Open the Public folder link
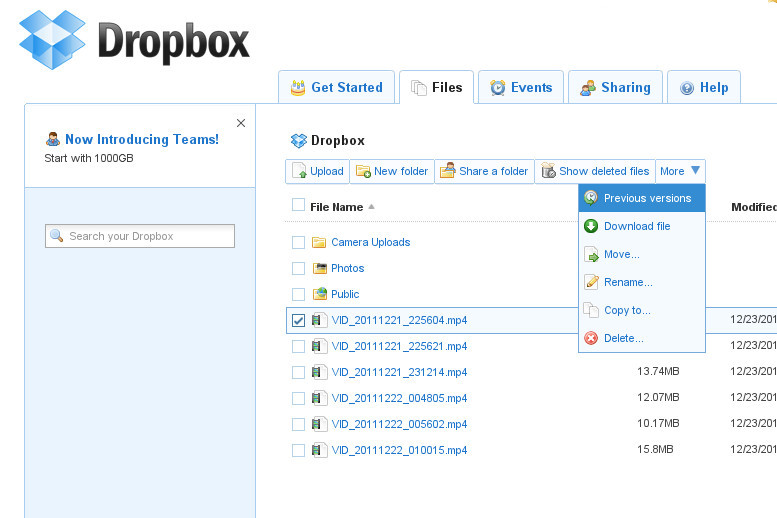The image size is (777, 518). [345, 294]
